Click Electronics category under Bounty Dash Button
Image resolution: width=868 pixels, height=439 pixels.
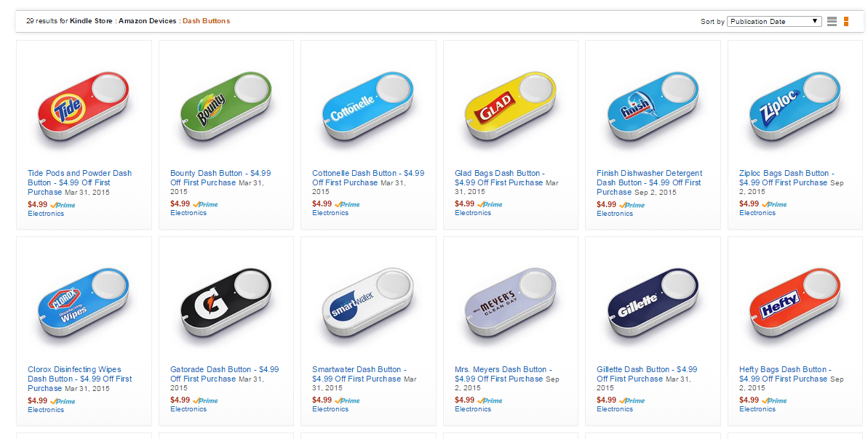tap(188, 213)
